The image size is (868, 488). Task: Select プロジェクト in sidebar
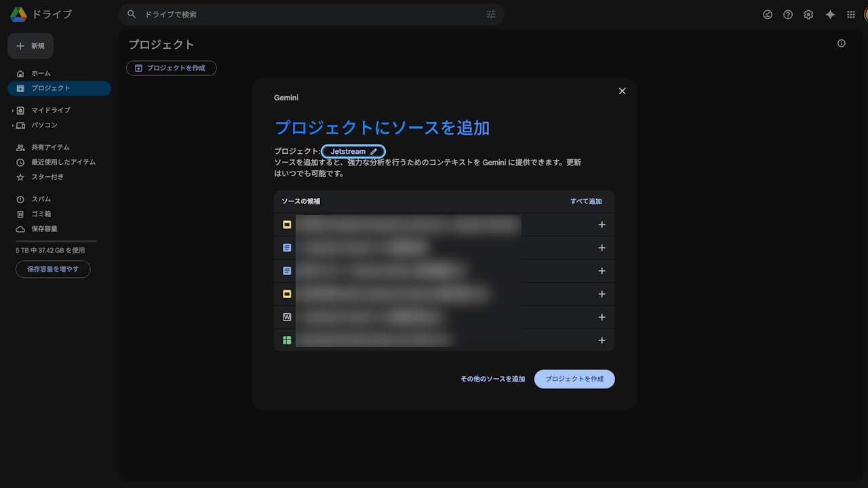[59, 88]
